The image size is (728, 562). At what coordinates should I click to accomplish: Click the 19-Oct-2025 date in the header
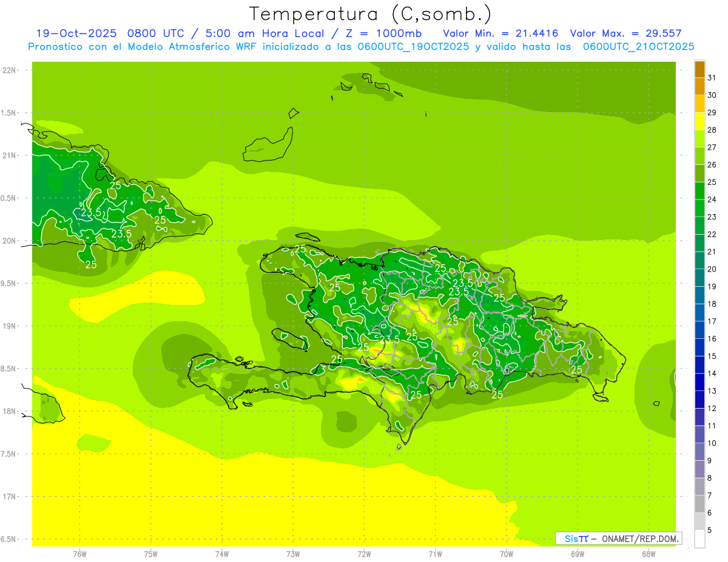click(76, 33)
